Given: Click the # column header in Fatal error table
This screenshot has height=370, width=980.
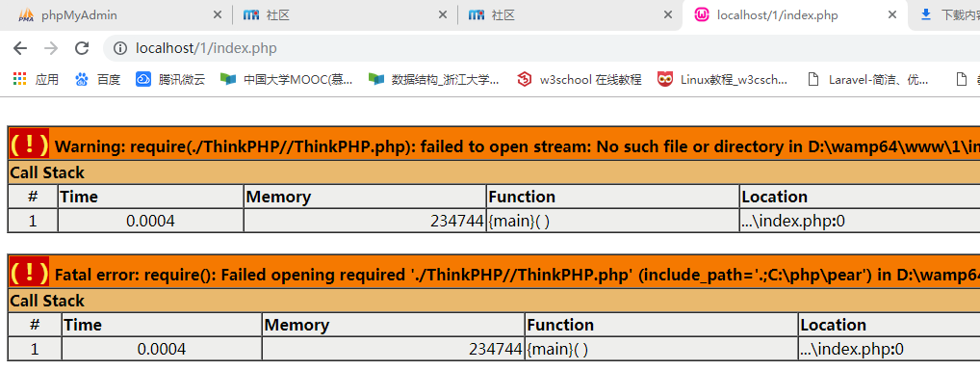Looking at the screenshot, I should (35, 325).
